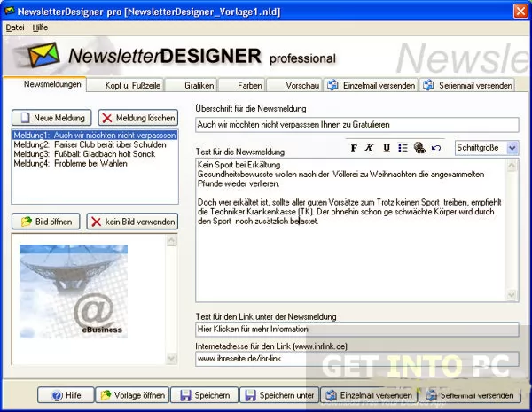The height and width of the screenshot is (412, 532).
Task: Open the Datei menu
Action: (x=15, y=27)
